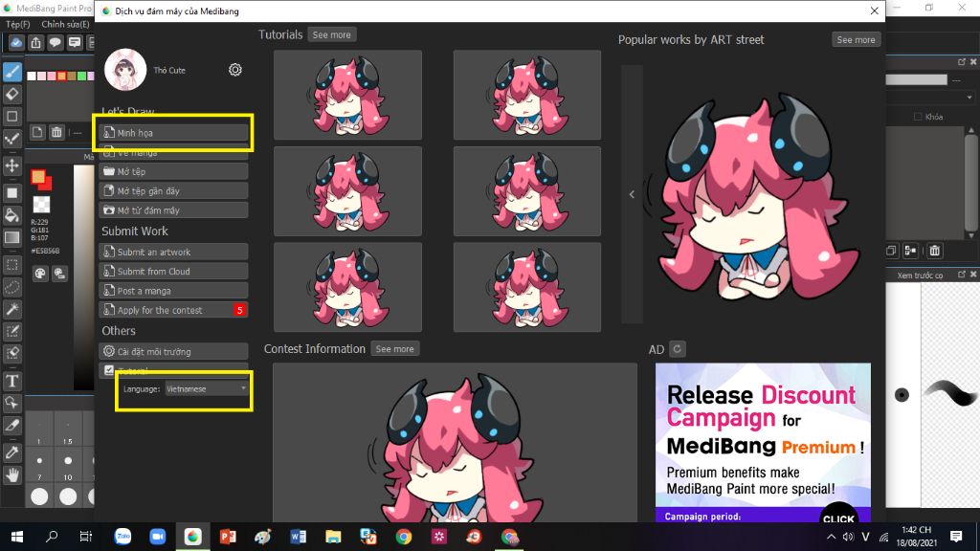Click the export share icon in toolbar
The width and height of the screenshot is (980, 551).
pyautogui.click(x=35, y=42)
